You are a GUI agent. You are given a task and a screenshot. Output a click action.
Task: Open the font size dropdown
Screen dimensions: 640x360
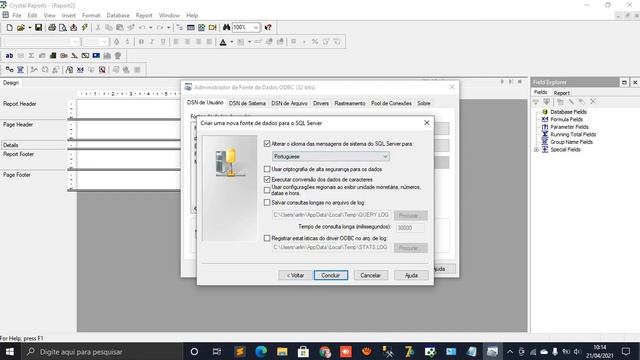[104, 42]
